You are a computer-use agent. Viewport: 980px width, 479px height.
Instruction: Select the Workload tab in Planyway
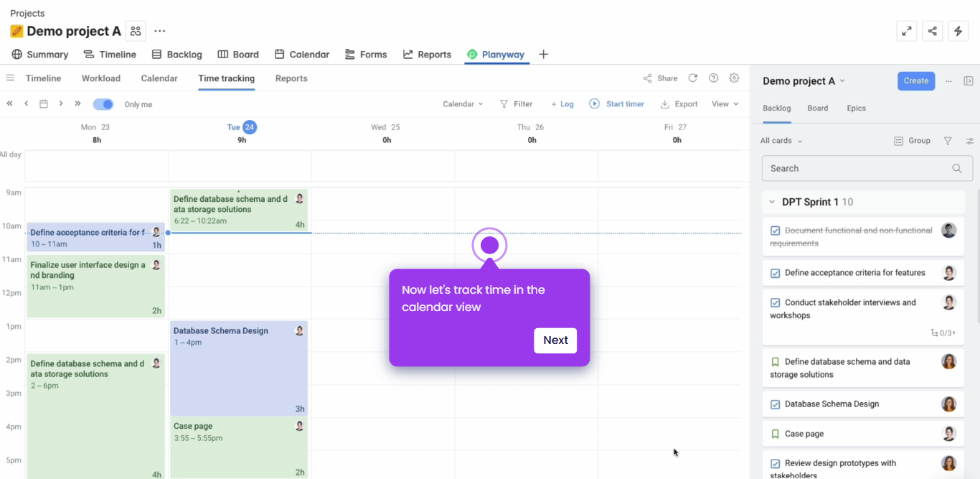coord(101,78)
